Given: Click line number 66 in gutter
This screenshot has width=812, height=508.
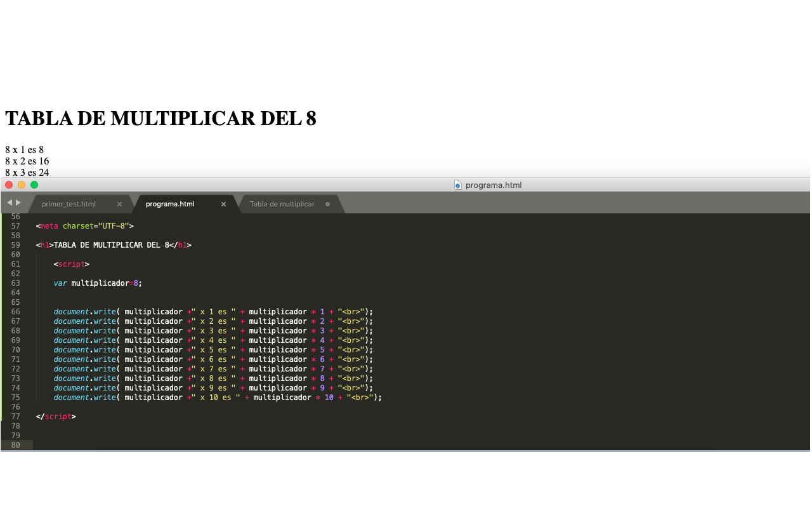Looking at the screenshot, I should click(16, 311).
